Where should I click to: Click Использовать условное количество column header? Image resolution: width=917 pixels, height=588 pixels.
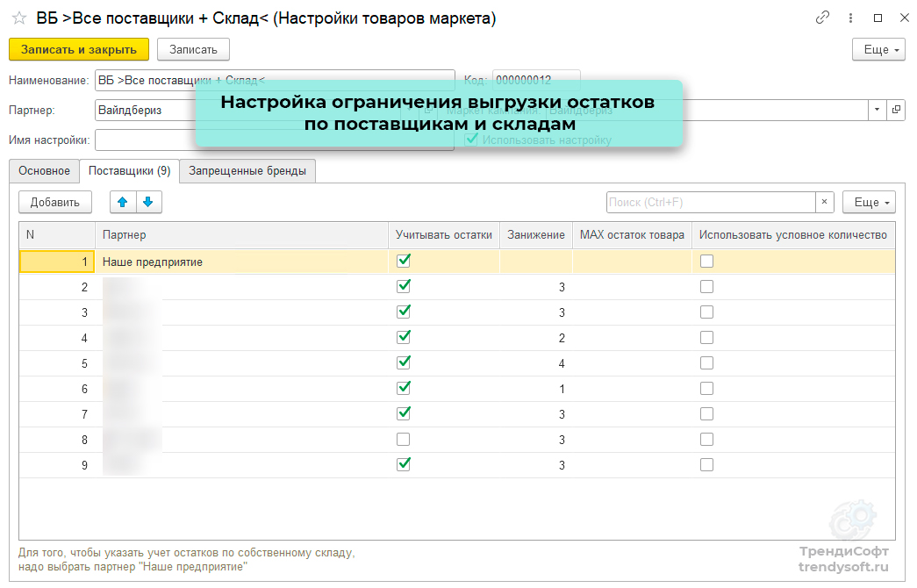793,235
